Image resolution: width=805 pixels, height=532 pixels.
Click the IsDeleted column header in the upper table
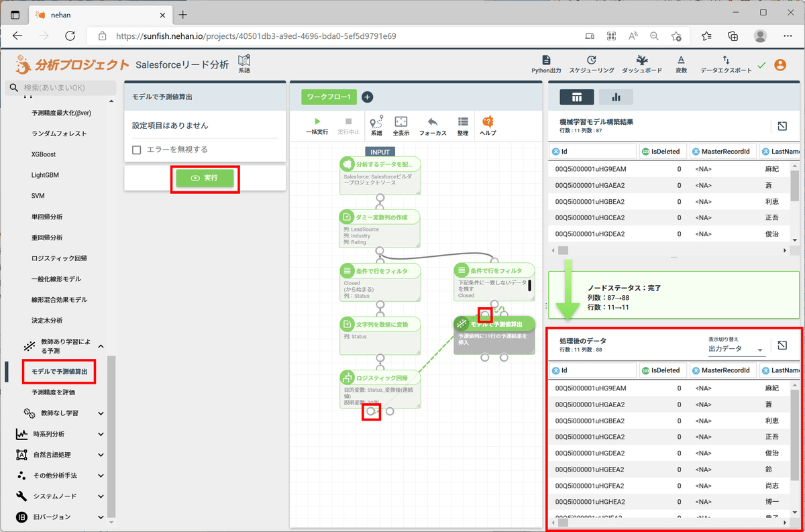coord(663,151)
